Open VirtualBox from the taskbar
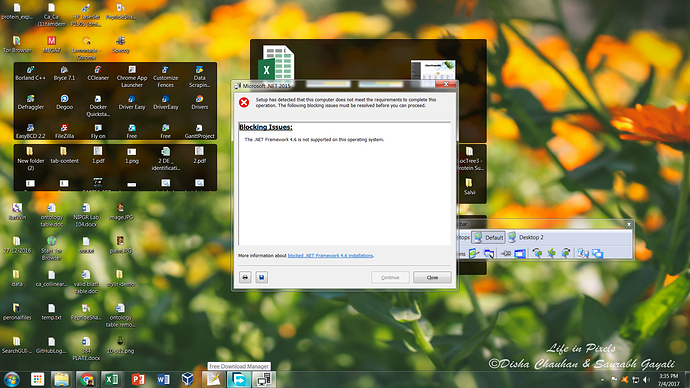The height and width of the screenshot is (388, 690). click(188, 379)
